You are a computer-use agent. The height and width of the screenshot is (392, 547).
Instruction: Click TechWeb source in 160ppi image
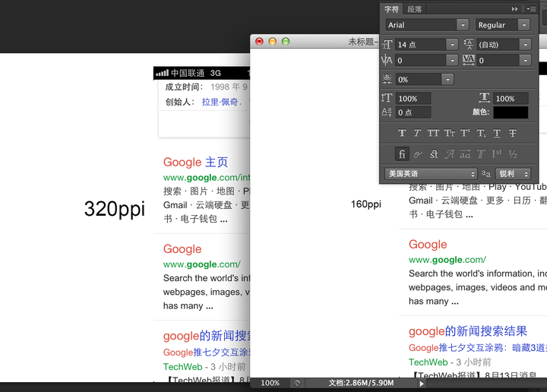(428, 362)
